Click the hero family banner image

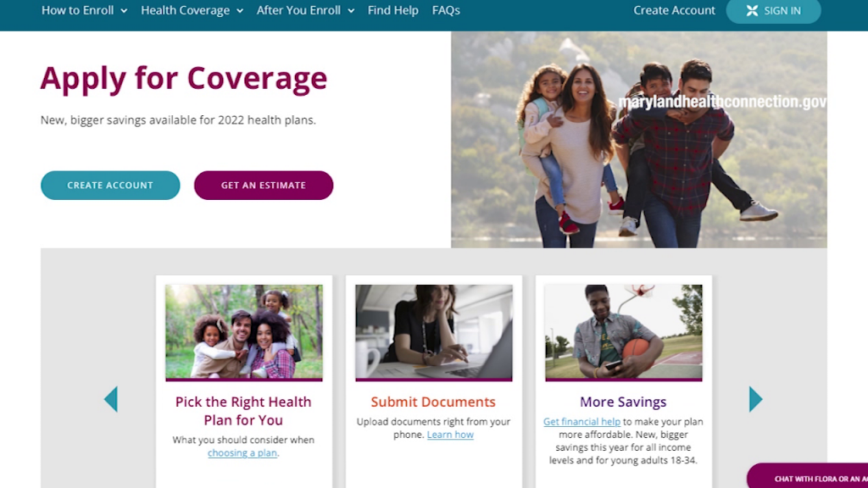639,140
